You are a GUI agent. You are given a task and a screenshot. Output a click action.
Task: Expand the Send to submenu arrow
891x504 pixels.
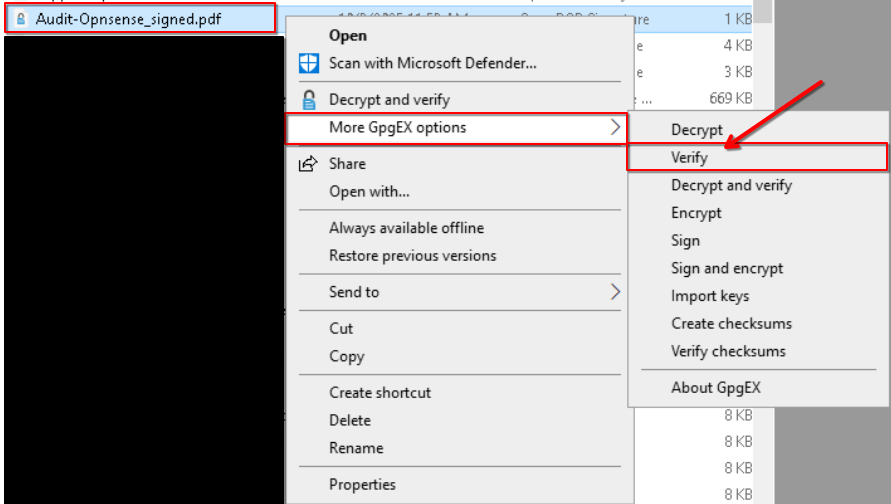(614, 292)
